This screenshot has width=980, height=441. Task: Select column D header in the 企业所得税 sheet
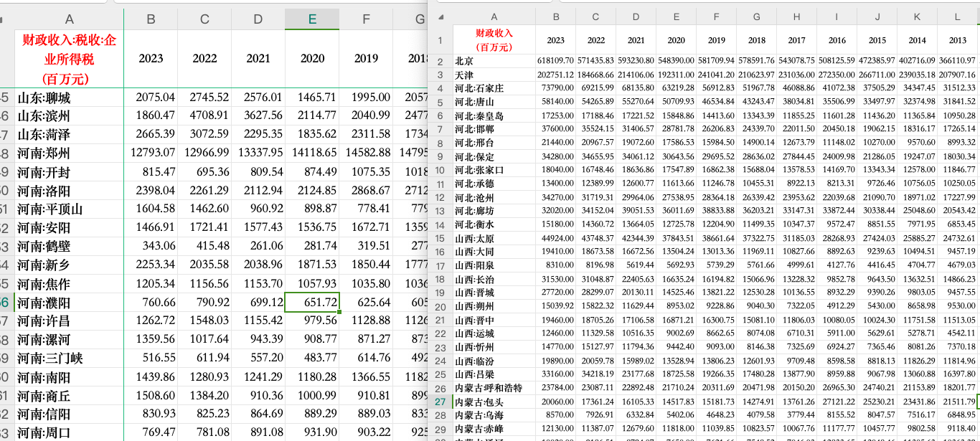(258, 19)
